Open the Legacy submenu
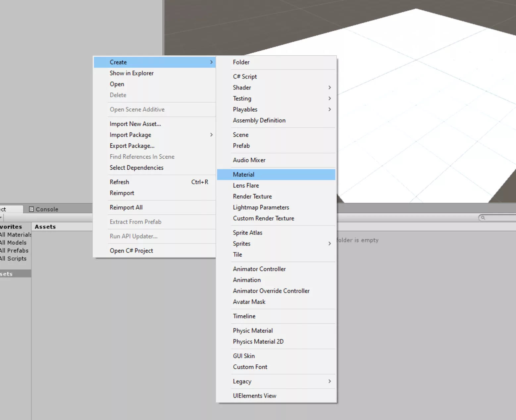Screen dimensions: 516x420 pyautogui.click(x=242, y=381)
